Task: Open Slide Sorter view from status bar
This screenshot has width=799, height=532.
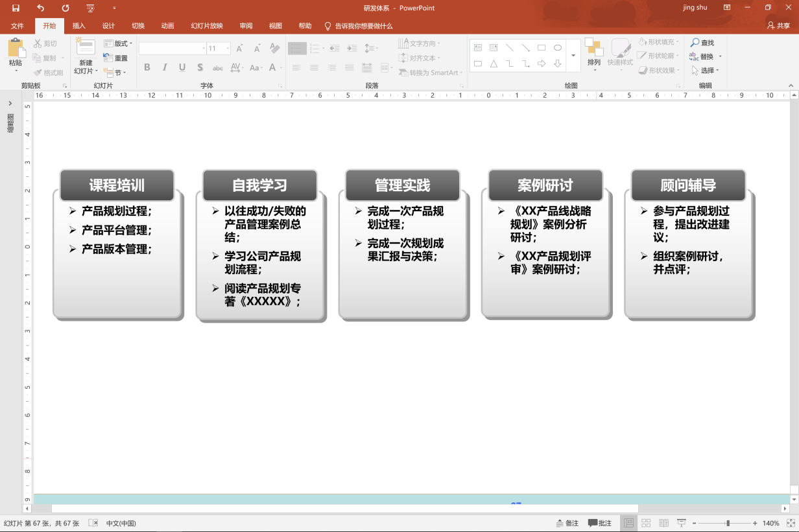Action: tap(646, 523)
